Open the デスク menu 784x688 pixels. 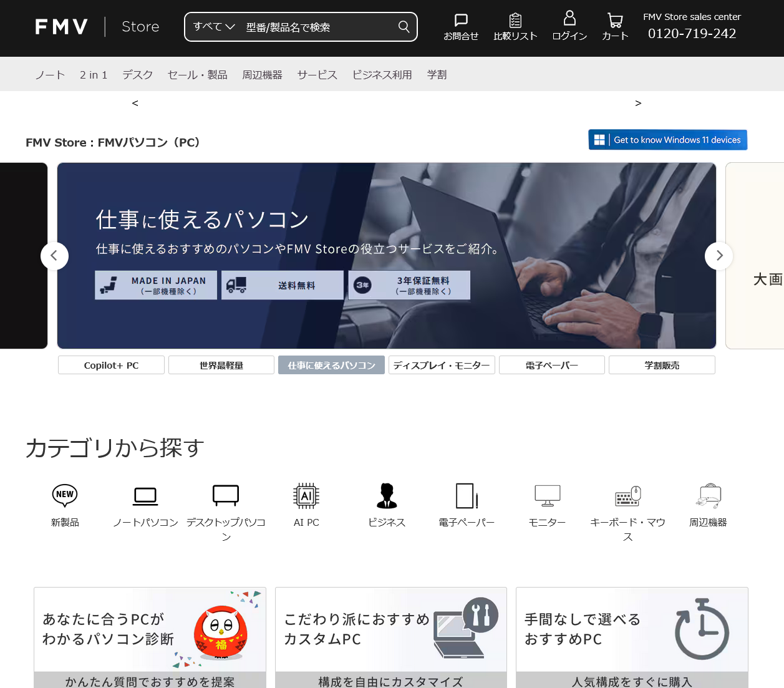click(138, 75)
